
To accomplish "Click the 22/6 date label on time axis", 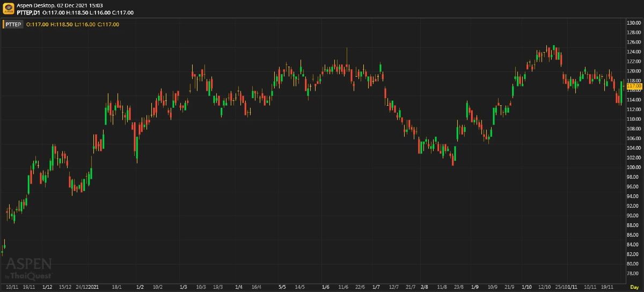I will click(x=360, y=287).
